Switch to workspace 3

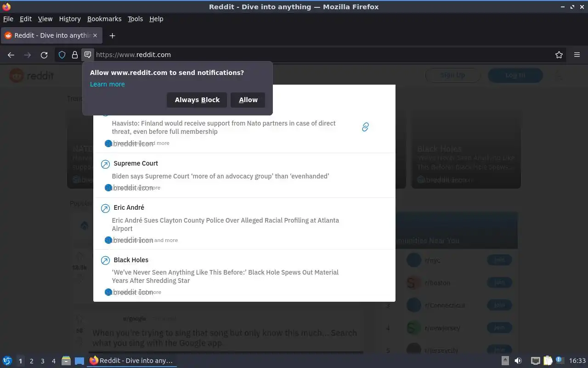[42, 361]
